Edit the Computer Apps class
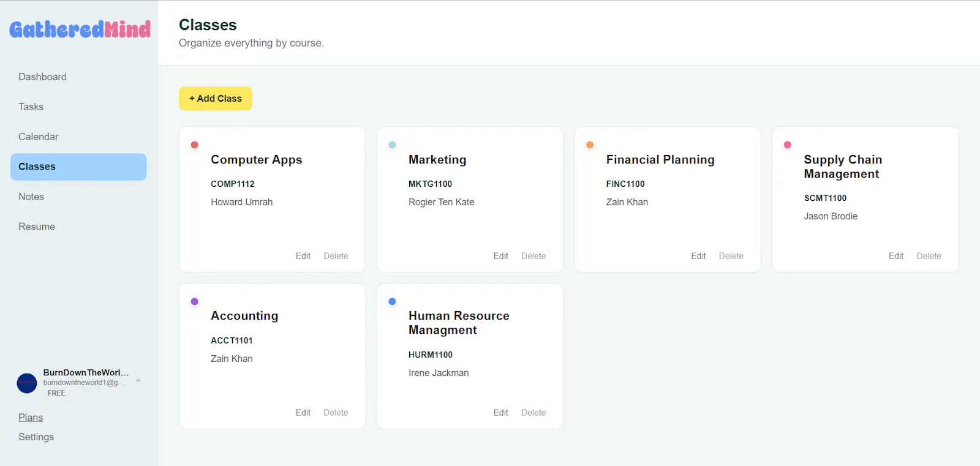The height and width of the screenshot is (466, 980). click(x=303, y=256)
